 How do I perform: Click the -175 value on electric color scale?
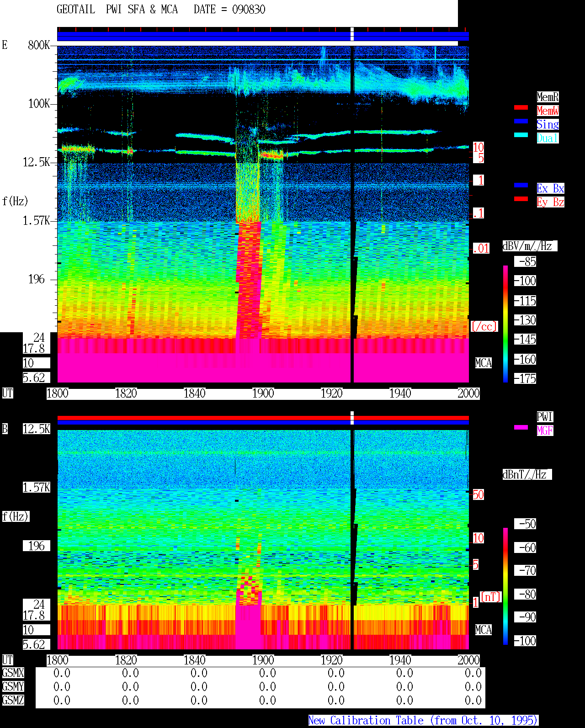point(526,378)
